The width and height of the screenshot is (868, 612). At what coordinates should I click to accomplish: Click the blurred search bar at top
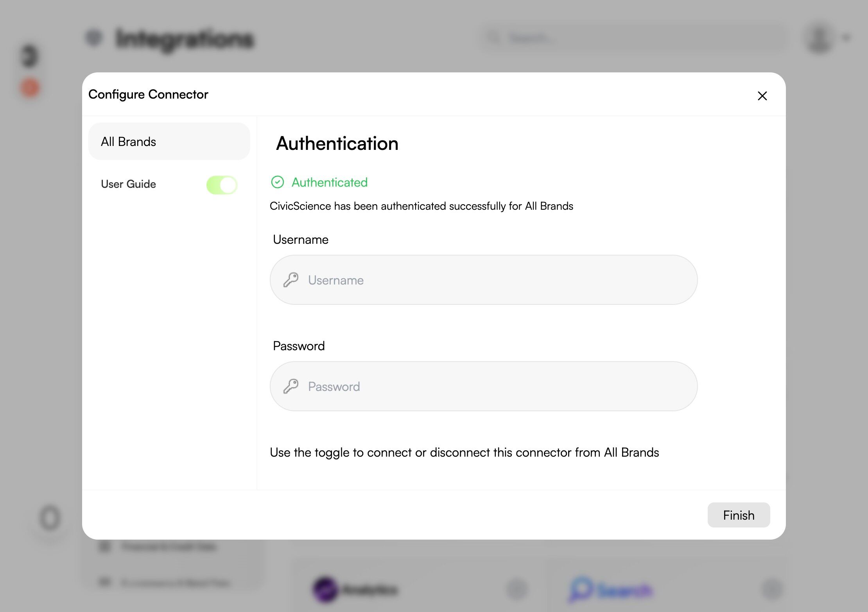click(633, 38)
